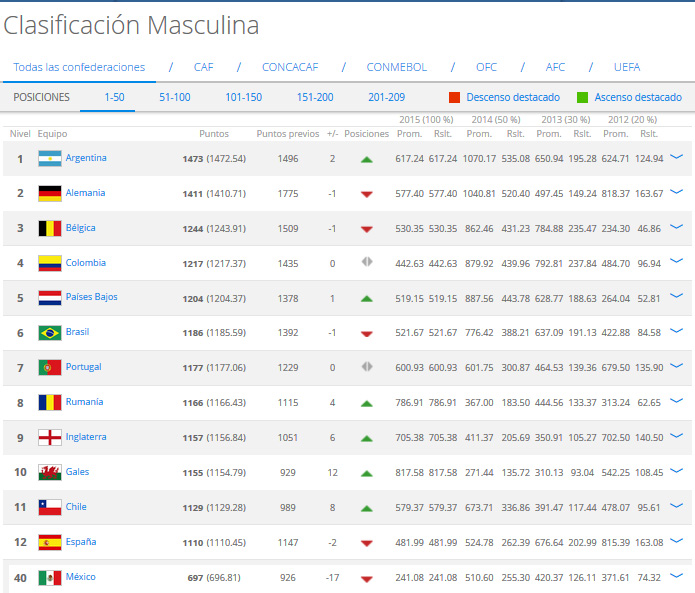Sort by the Puntos previos column header

tap(287, 133)
